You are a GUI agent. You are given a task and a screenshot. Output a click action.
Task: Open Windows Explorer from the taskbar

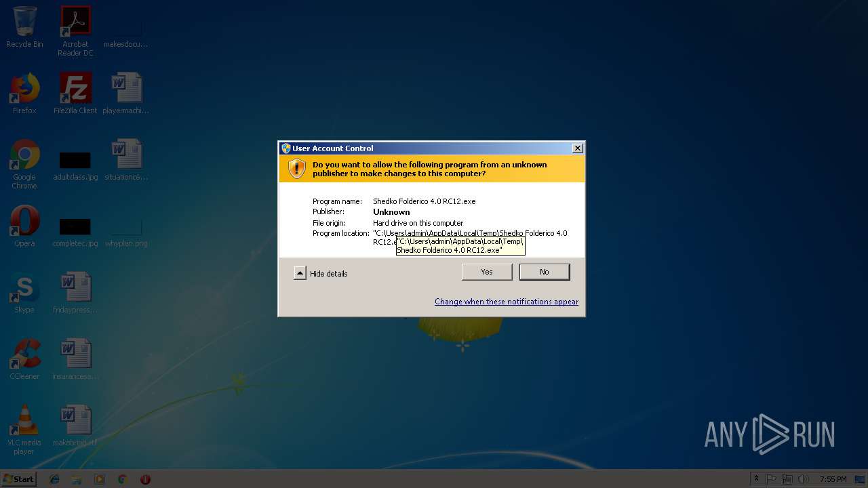[77, 479]
